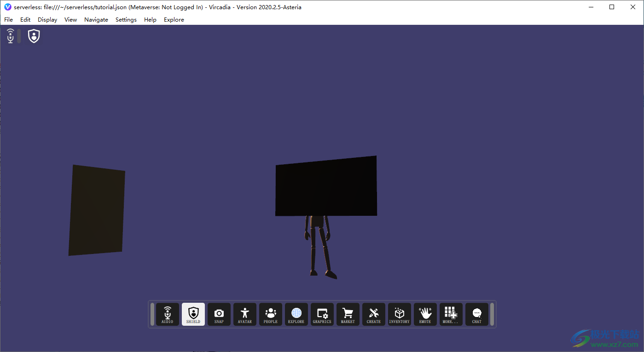Open the Market shopping cart

coord(348,314)
